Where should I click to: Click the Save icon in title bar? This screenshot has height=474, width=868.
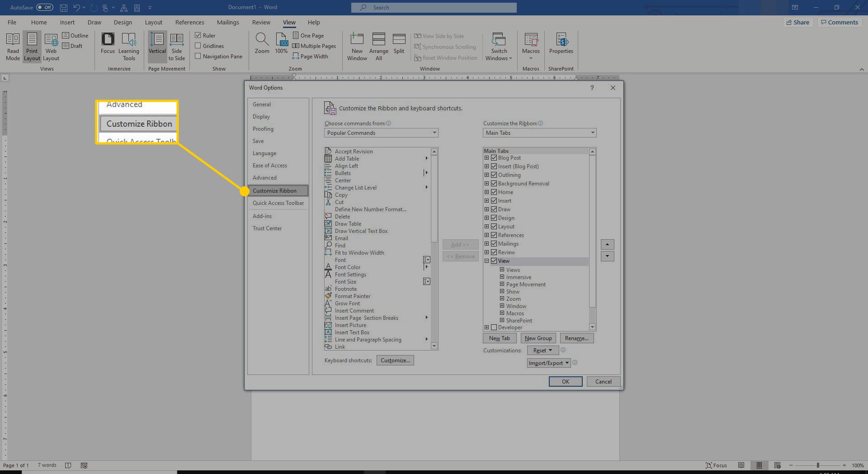pyautogui.click(x=64, y=8)
